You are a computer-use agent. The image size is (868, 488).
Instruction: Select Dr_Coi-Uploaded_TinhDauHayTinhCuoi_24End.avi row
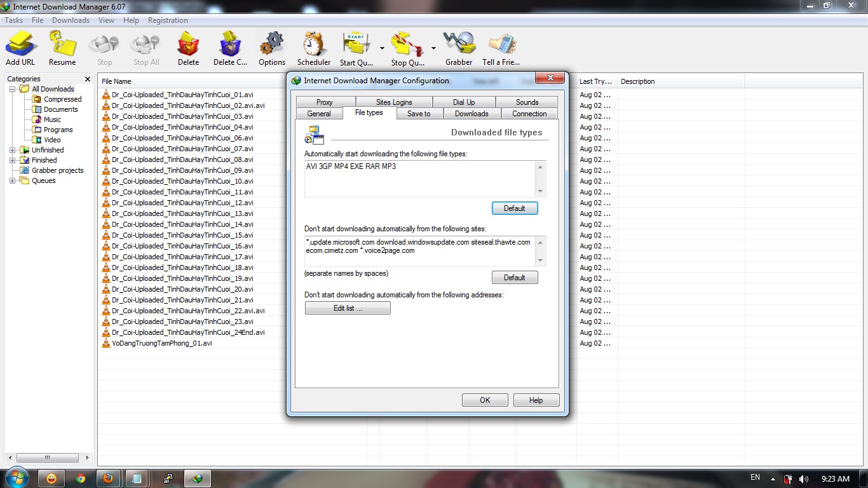[183, 332]
